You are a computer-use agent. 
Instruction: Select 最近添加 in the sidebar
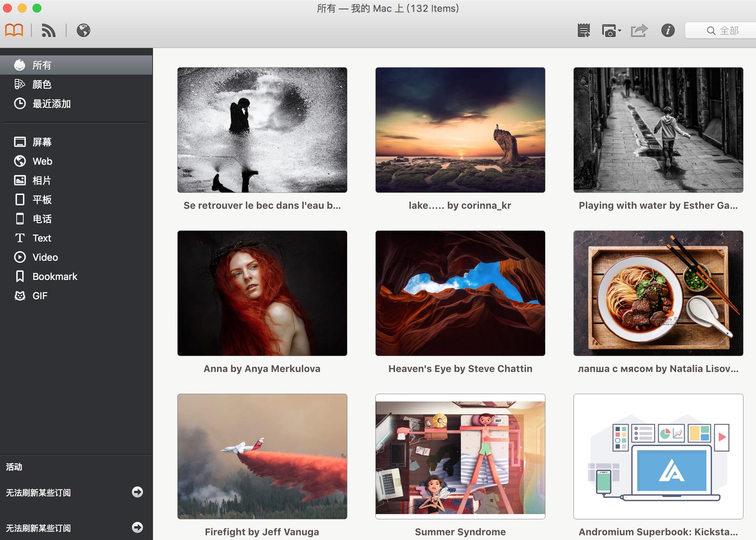click(x=51, y=104)
